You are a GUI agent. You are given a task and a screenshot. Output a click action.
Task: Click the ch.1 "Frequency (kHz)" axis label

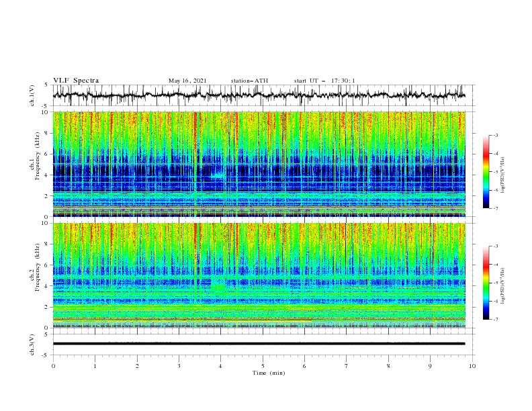click(x=38, y=155)
